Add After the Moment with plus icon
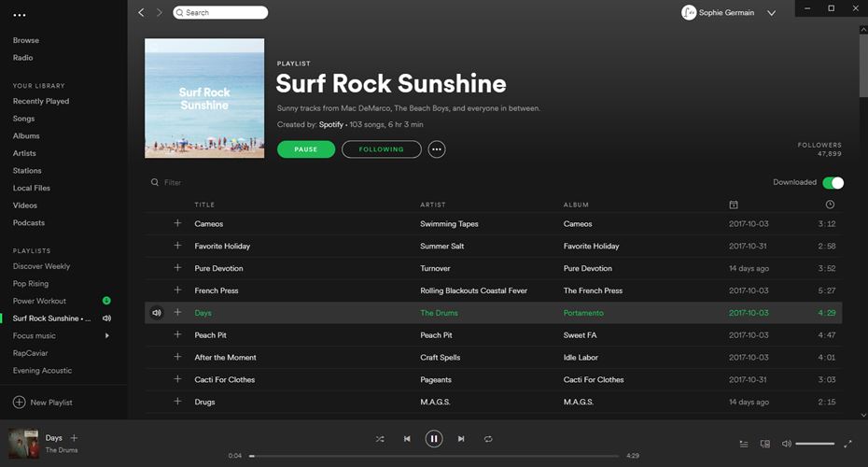The image size is (868, 467). pyautogui.click(x=177, y=357)
